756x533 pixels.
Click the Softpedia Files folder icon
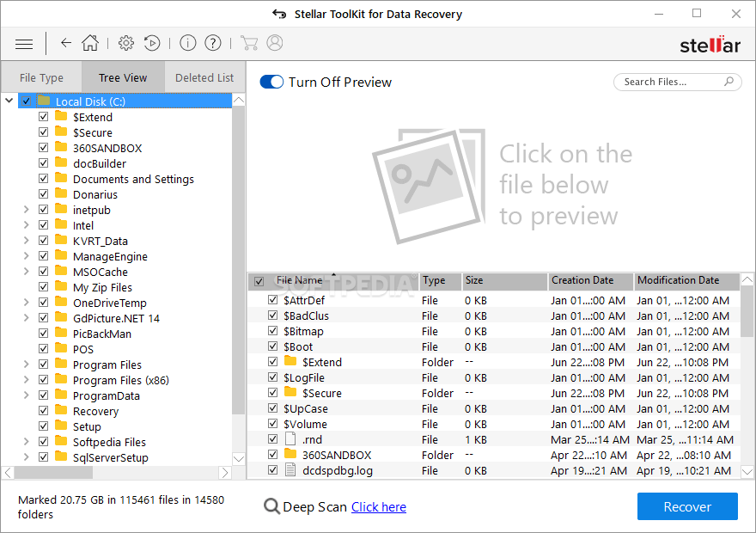coord(61,441)
